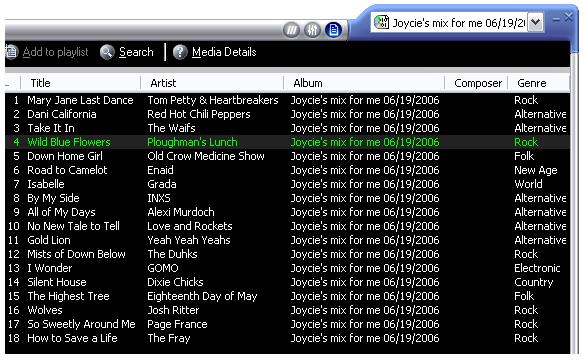This screenshot has height=360, width=583.
Task: Minimize the player window
Action: coord(556,19)
